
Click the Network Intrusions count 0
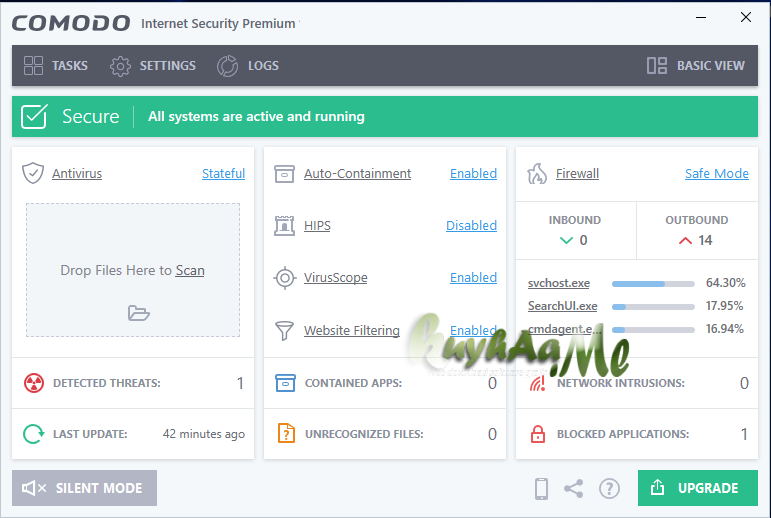[744, 383]
